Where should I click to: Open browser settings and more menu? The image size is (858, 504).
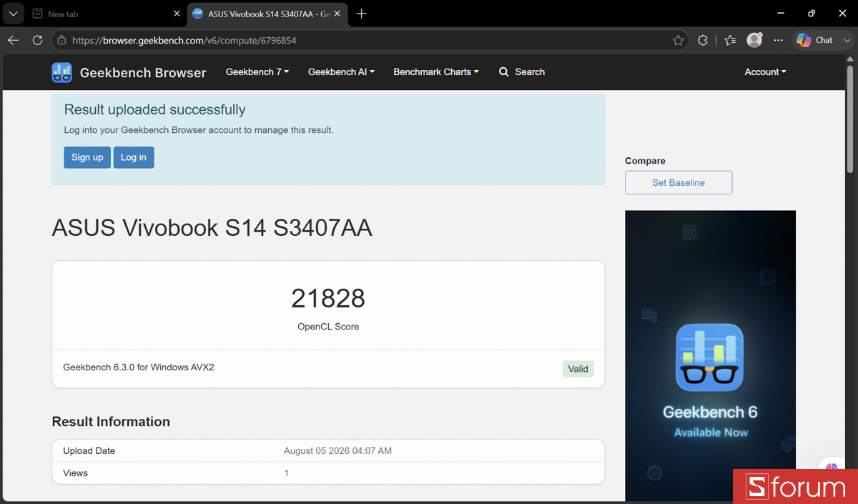(x=779, y=41)
